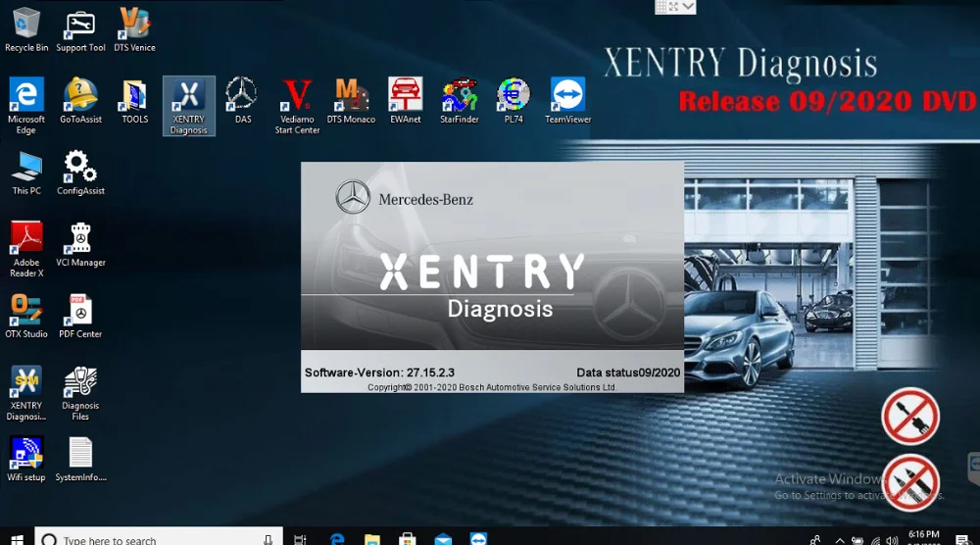Launch the VCI Manager shortcut

[x=80, y=244]
